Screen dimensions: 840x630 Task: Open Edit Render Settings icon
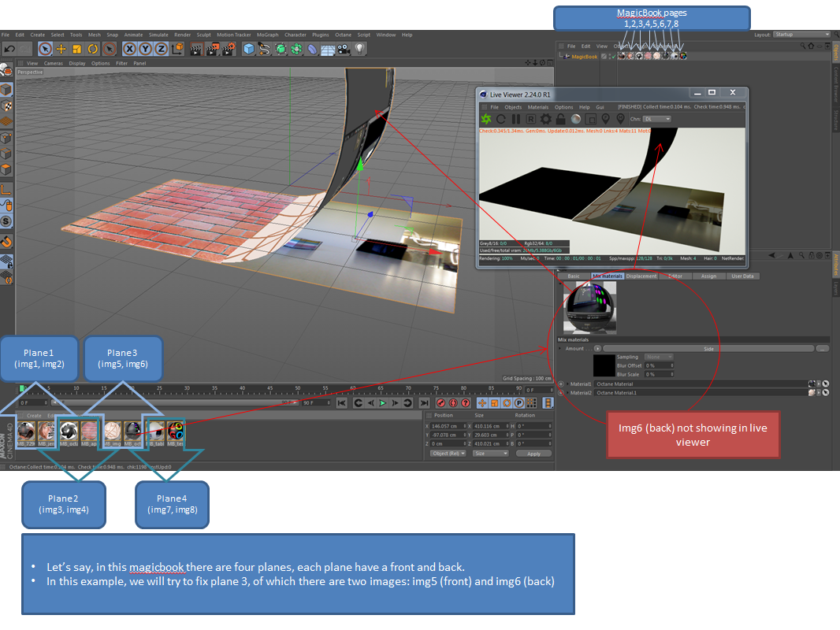229,50
